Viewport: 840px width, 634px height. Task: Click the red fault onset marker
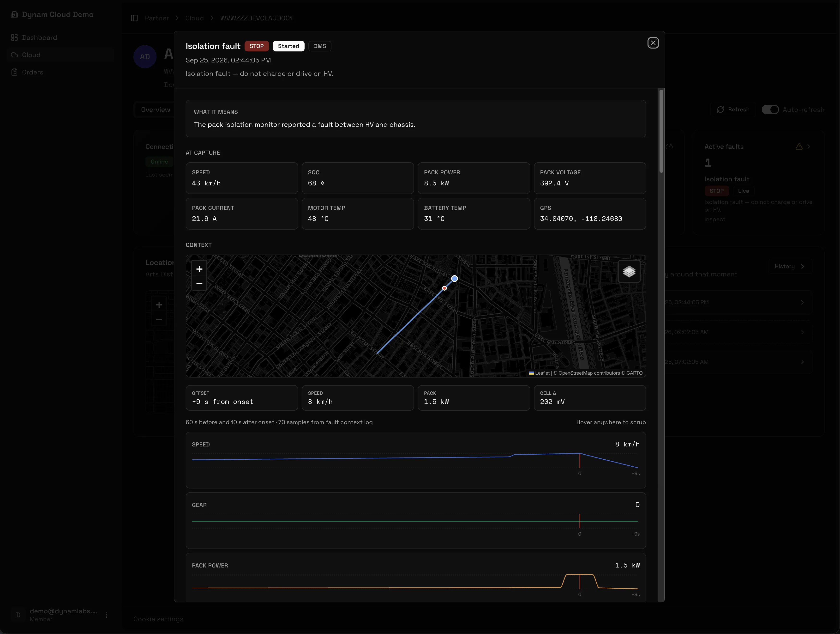[x=444, y=288]
